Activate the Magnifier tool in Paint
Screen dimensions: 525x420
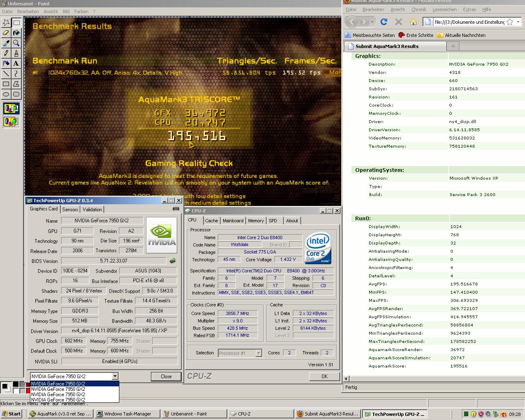click(x=16, y=43)
